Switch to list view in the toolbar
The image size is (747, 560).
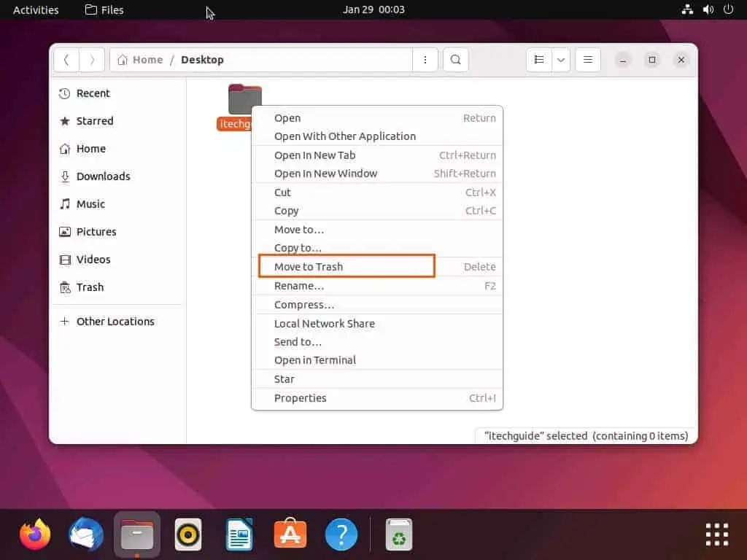pos(539,60)
